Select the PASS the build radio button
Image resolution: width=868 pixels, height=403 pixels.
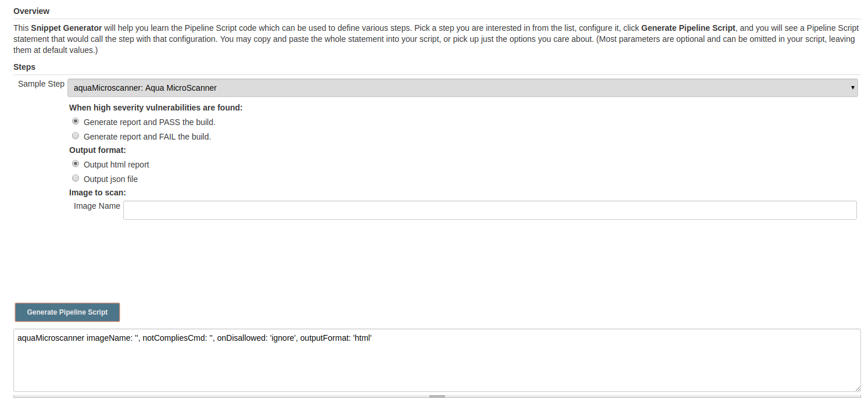76,122
